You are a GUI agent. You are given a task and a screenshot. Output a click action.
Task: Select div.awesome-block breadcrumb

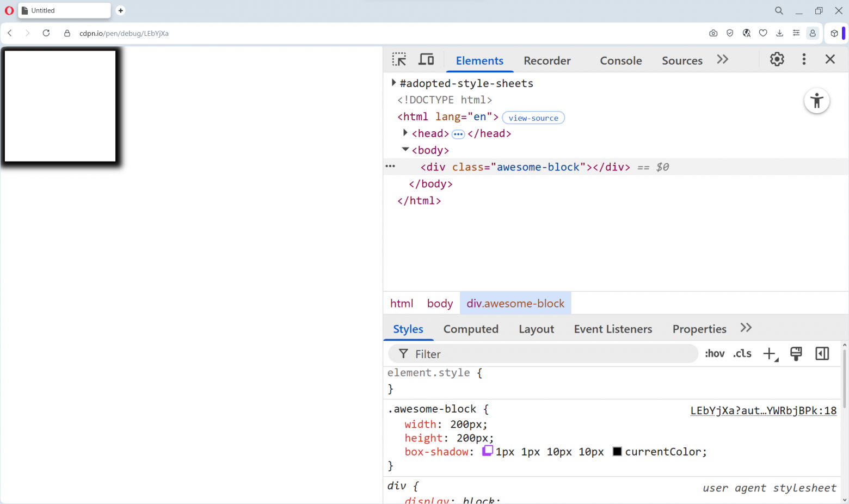point(515,303)
